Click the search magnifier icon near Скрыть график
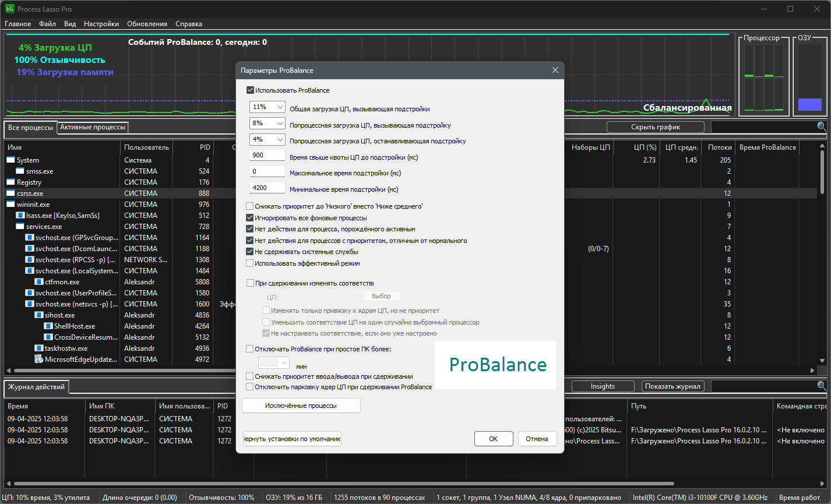Image resolution: width=831 pixels, height=504 pixels. pos(822,126)
